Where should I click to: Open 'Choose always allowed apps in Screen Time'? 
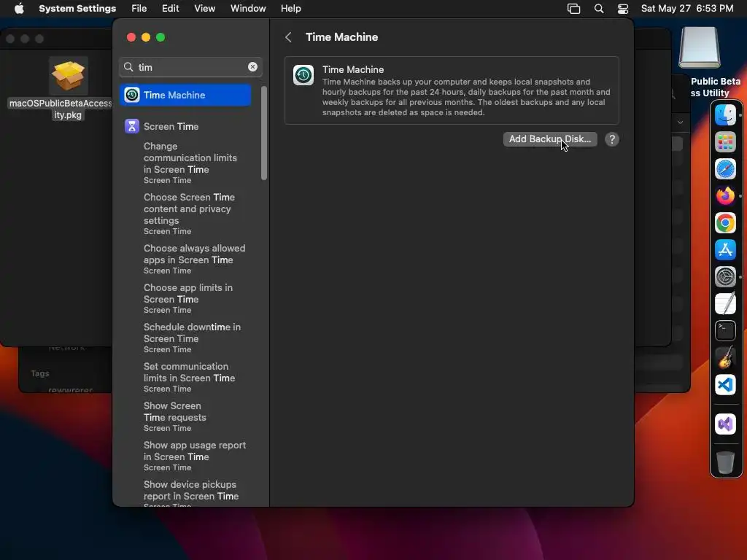(x=194, y=259)
